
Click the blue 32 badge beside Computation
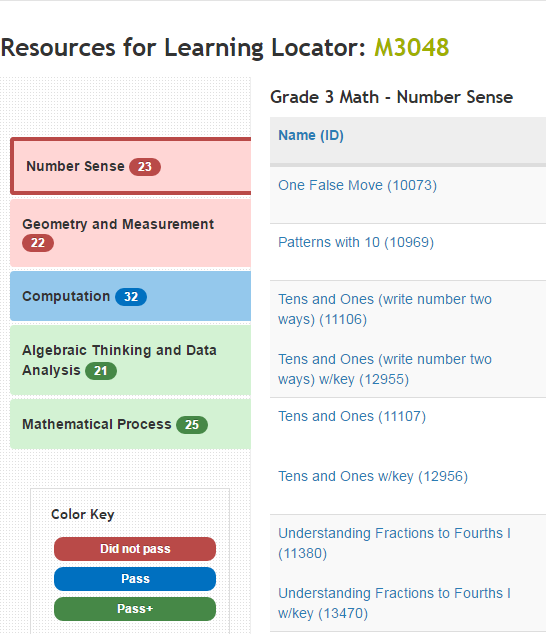point(131,297)
